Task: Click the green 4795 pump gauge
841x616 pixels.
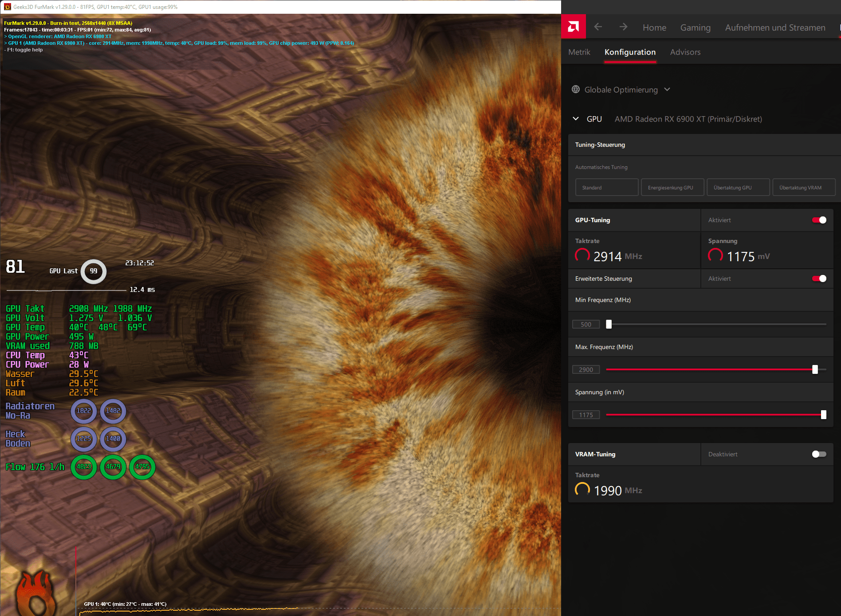Action: [x=142, y=467]
